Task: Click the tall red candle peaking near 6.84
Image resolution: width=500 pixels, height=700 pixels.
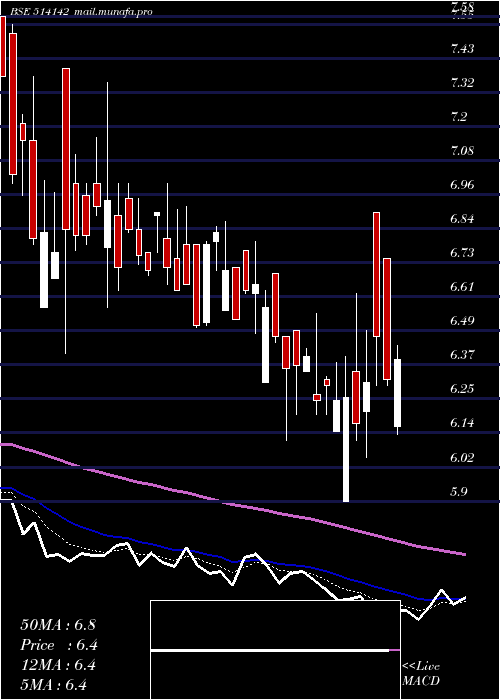Action: point(376,274)
